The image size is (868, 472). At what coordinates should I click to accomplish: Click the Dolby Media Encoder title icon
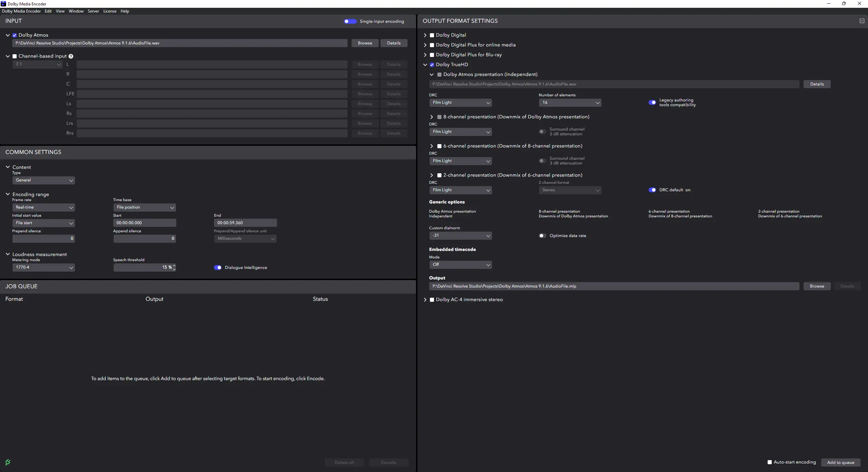click(3, 4)
